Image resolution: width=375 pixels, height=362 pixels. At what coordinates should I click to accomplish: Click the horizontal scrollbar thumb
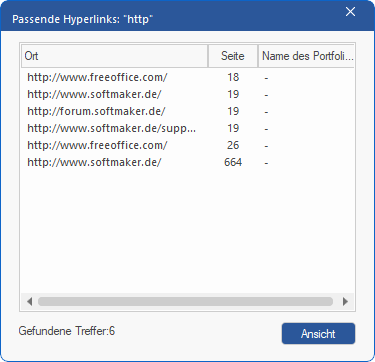point(185,302)
